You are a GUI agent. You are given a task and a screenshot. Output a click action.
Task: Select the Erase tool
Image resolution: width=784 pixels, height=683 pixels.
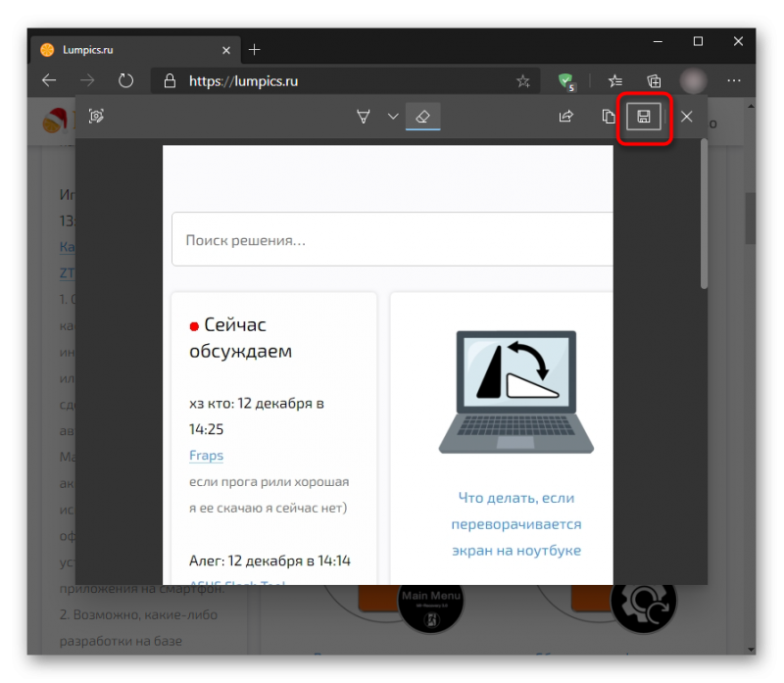pos(423,117)
